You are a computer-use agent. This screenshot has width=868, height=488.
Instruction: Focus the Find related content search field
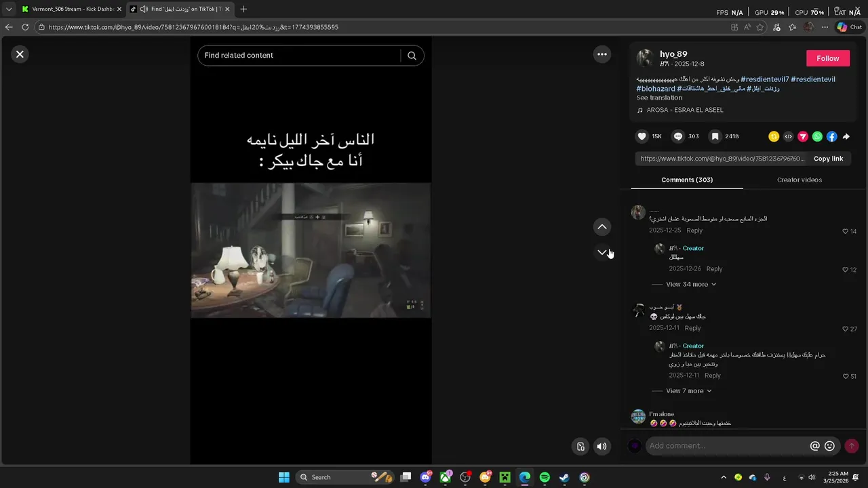[302, 56]
